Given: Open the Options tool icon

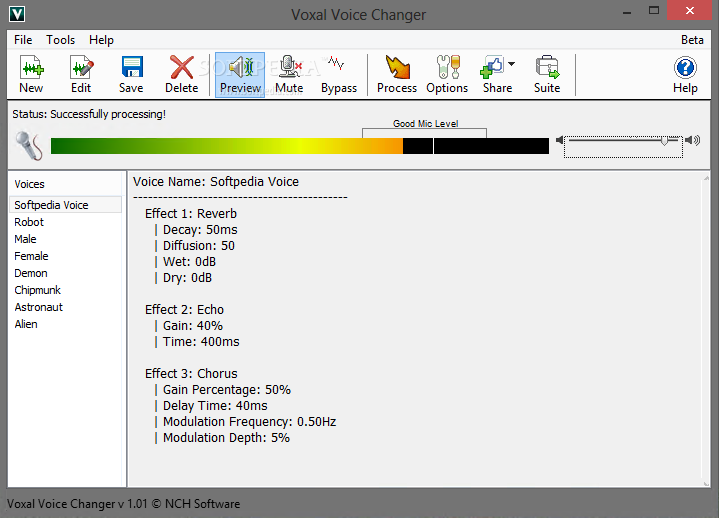Looking at the screenshot, I should tap(447, 74).
